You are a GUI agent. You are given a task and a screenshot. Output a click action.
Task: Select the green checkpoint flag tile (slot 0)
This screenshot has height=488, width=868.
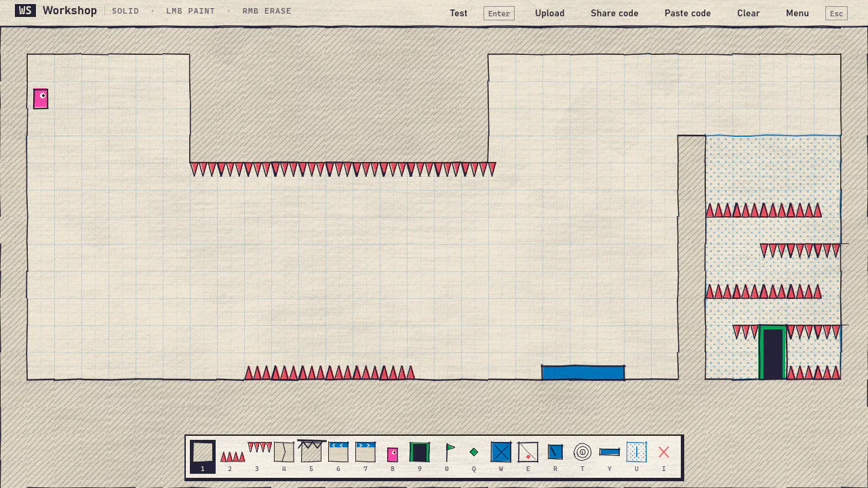point(450,452)
